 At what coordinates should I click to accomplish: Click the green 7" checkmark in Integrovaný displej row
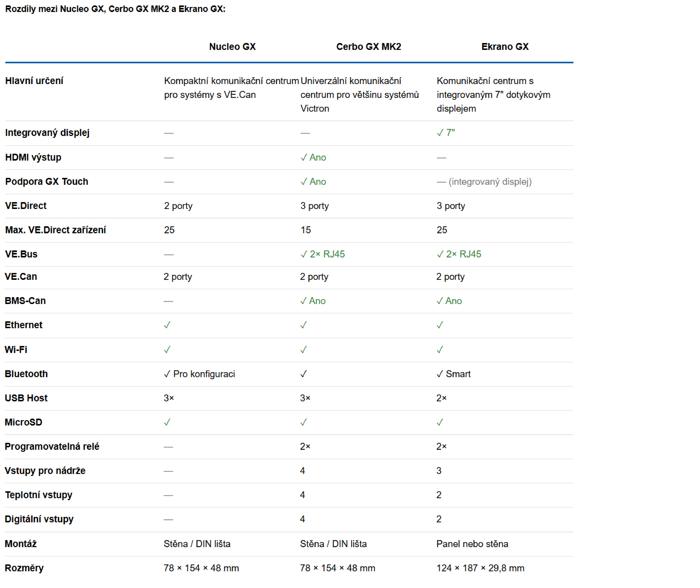click(x=446, y=133)
